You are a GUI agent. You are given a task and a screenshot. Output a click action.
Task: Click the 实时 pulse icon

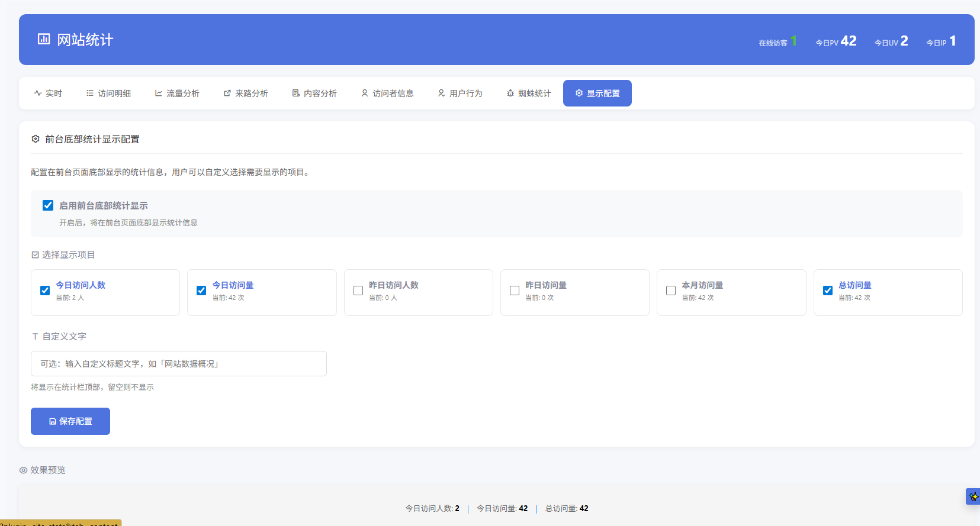pyautogui.click(x=38, y=93)
